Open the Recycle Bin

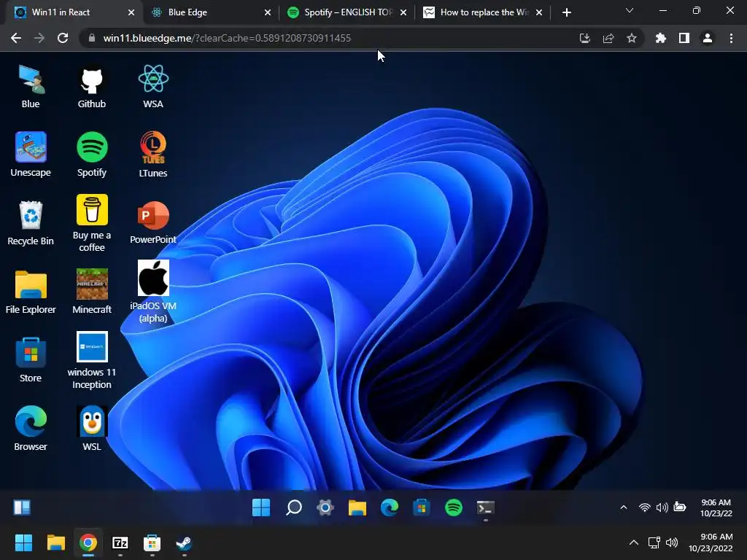[x=31, y=223]
